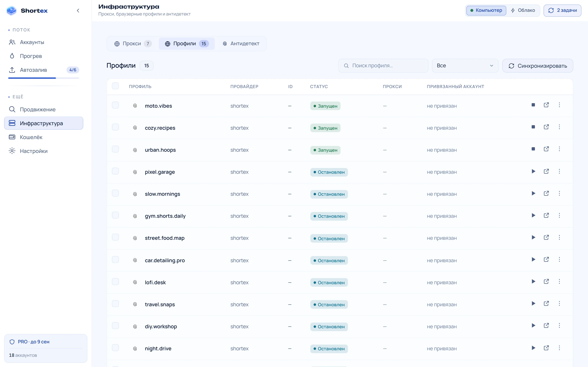Focus the Поиск профиля search field
This screenshot has height=367, width=588.
[383, 65]
